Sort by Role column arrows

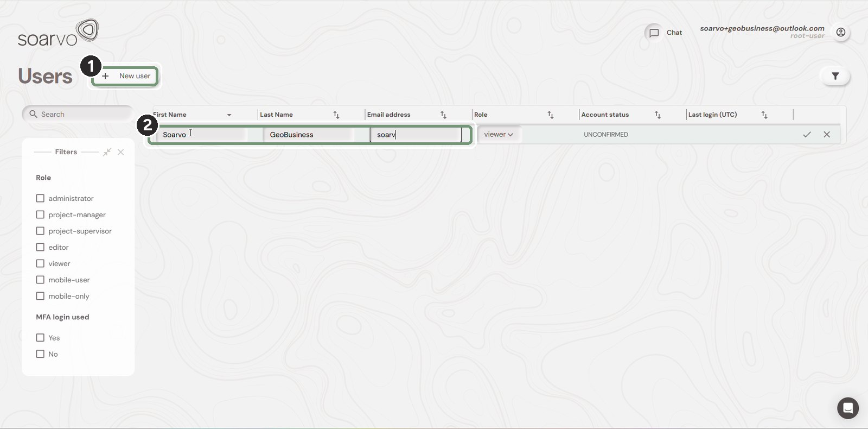[551, 115]
